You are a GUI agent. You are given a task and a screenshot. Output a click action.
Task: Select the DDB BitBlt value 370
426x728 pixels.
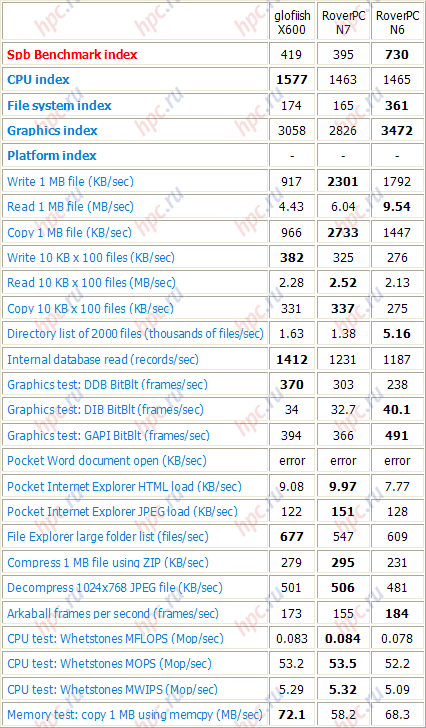(x=291, y=384)
